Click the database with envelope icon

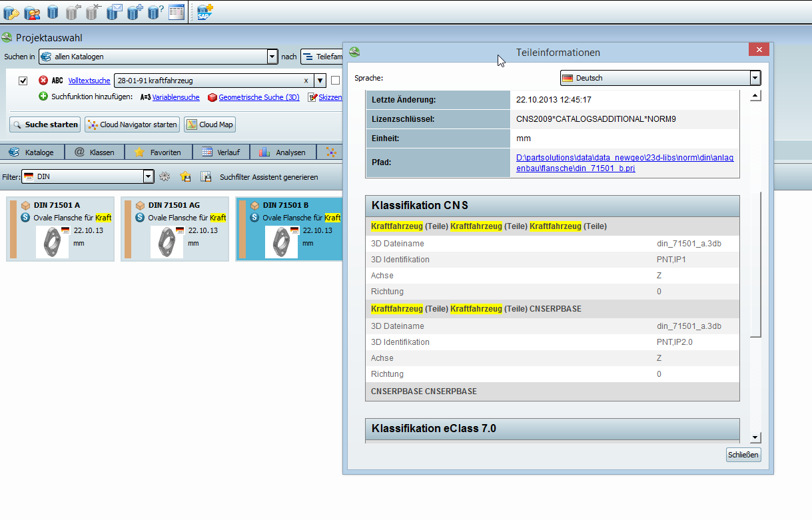click(x=115, y=11)
